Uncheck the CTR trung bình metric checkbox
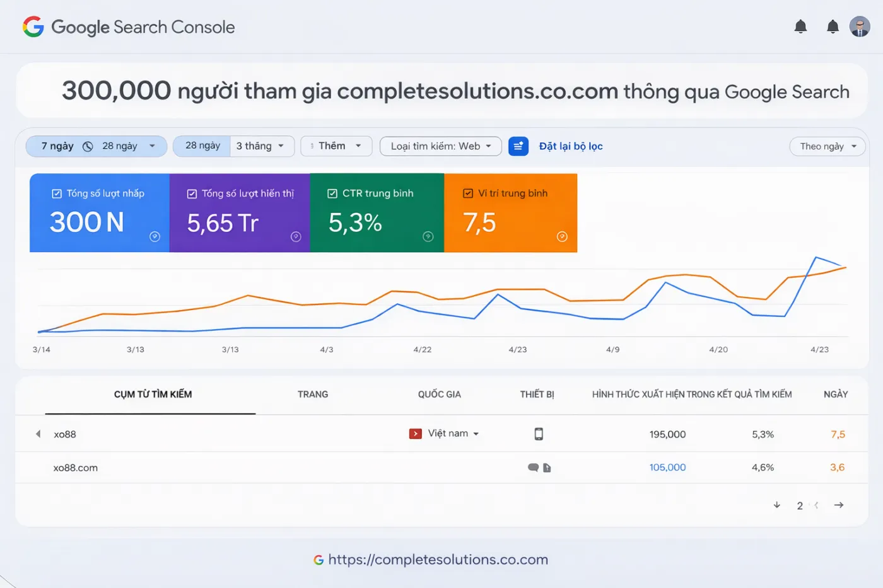 [x=332, y=193]
